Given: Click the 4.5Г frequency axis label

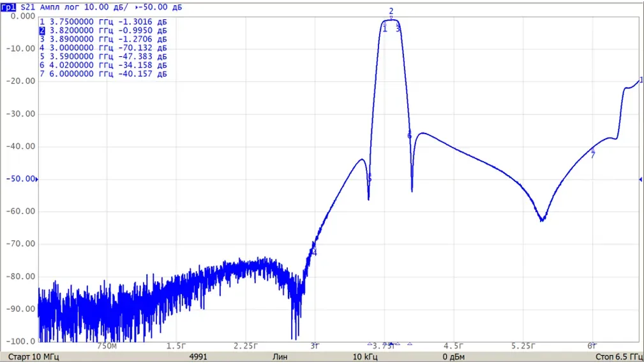Looking at the screenshot, I should tap(453, 346).
